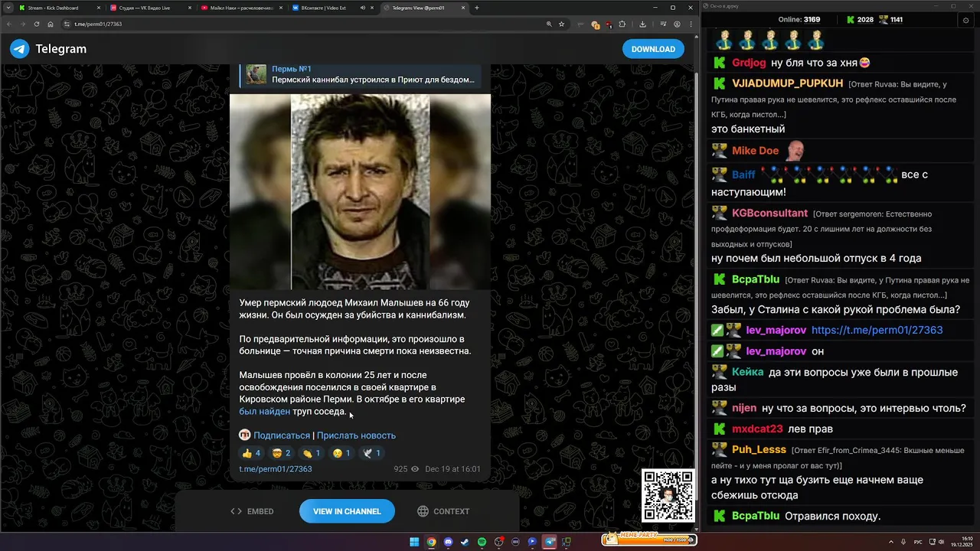Click username Mike Doe in chat
This screenshot has height=551, width=980.
pyautogui.click(x=755, y=151)
